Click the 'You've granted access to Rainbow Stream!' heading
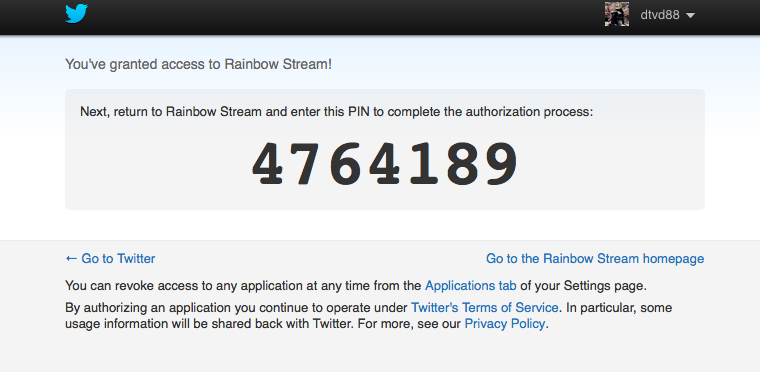This screenshot has height=372, width=760. click(198, 64)
